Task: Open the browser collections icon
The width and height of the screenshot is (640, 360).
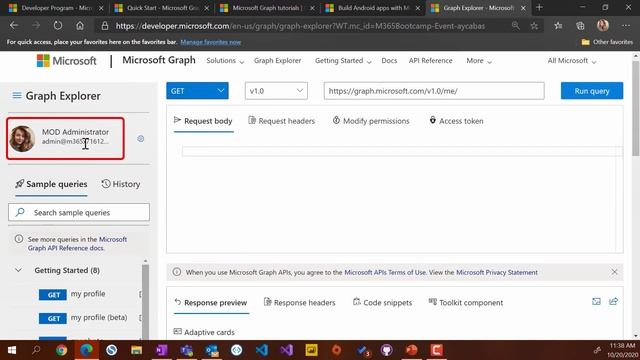Action: [580, 26]
